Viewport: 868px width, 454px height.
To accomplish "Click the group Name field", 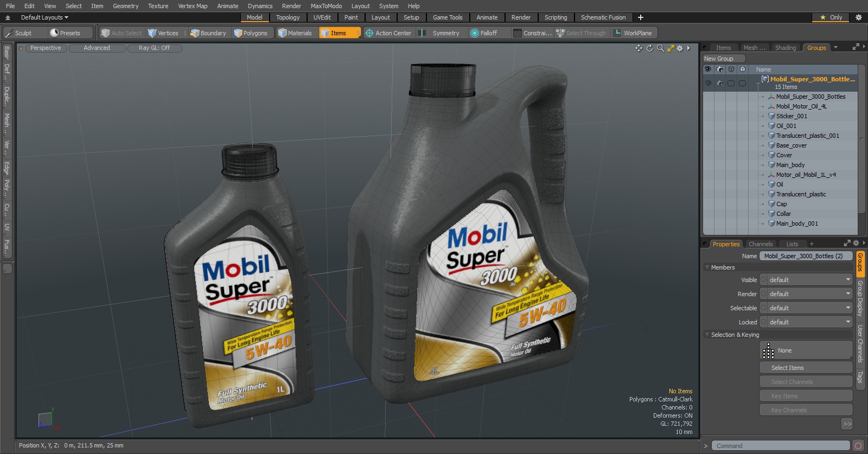I will click(806, 256).
